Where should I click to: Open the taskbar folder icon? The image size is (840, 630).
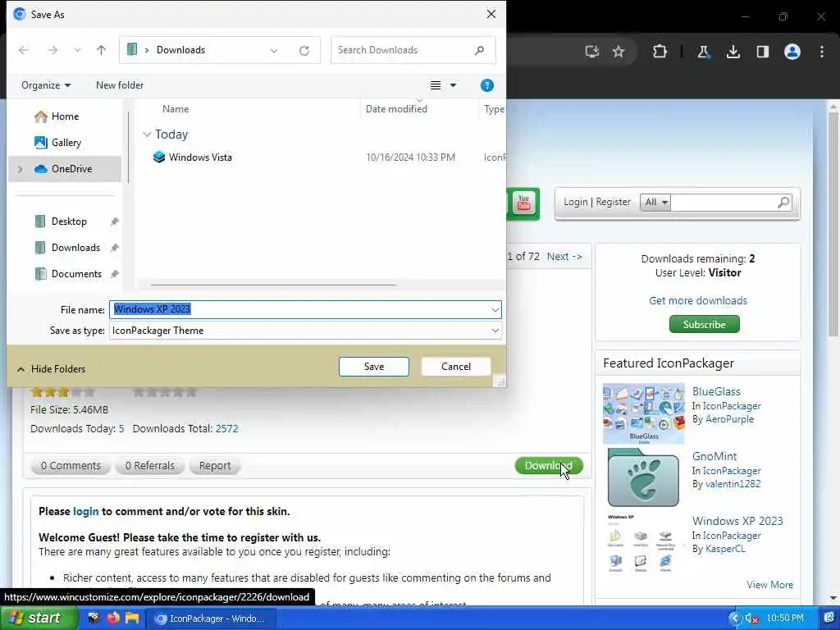point(132,618)
